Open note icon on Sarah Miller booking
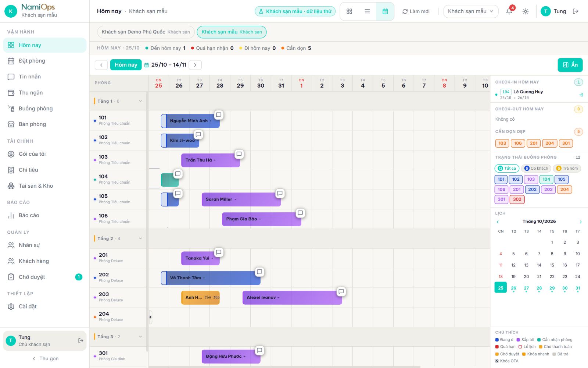The height and width of the screenshot is (368, 588). [280, 193]
